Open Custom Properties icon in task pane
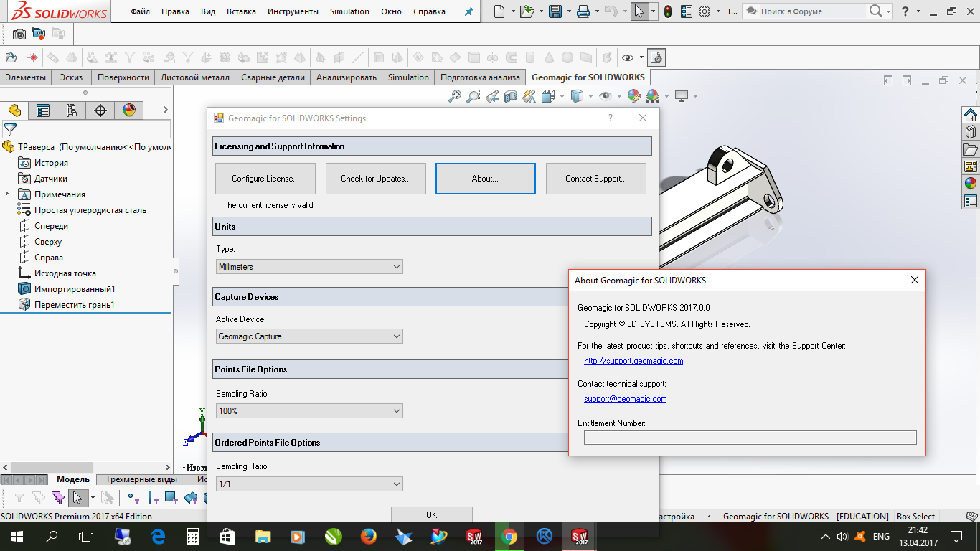The image size is (980, 551). (x=971, y=200)
